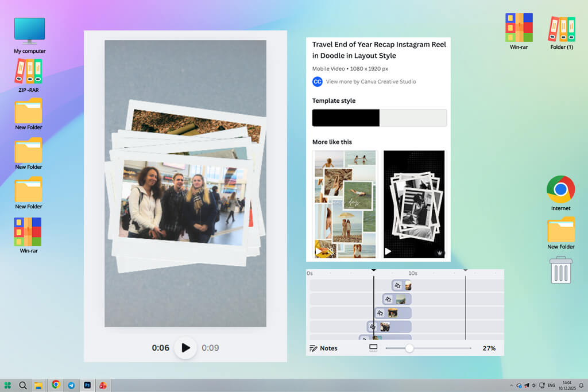Image resolution: width=588 pixels, height=392 pixels.
Task: Open the ZIP -RAR desktop icon
Action: (29, 76)
